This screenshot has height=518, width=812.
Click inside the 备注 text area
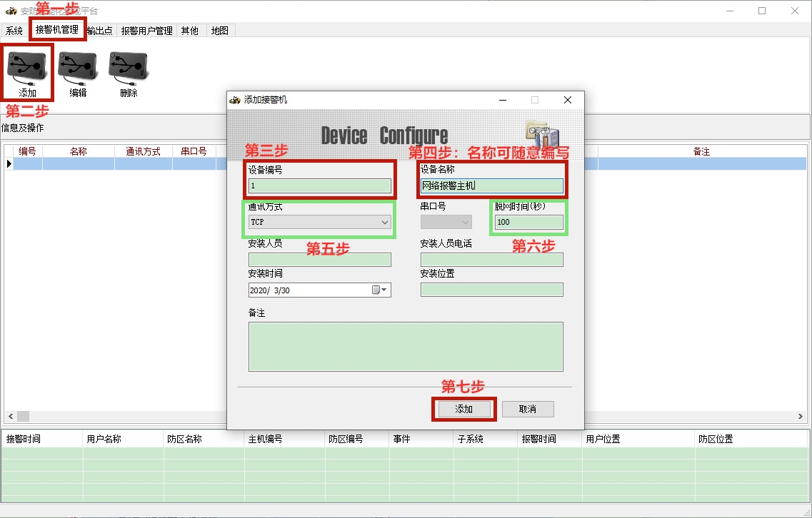(x=405, y=347)
